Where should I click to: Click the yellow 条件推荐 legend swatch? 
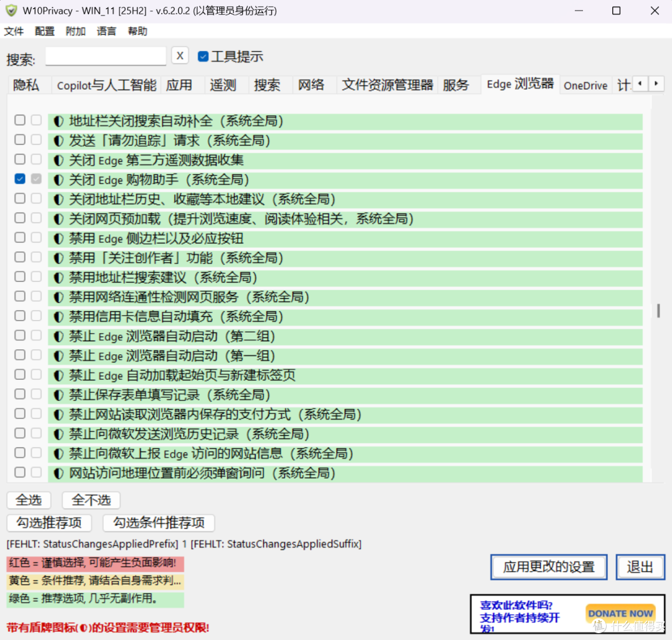[x=95, y=581]
